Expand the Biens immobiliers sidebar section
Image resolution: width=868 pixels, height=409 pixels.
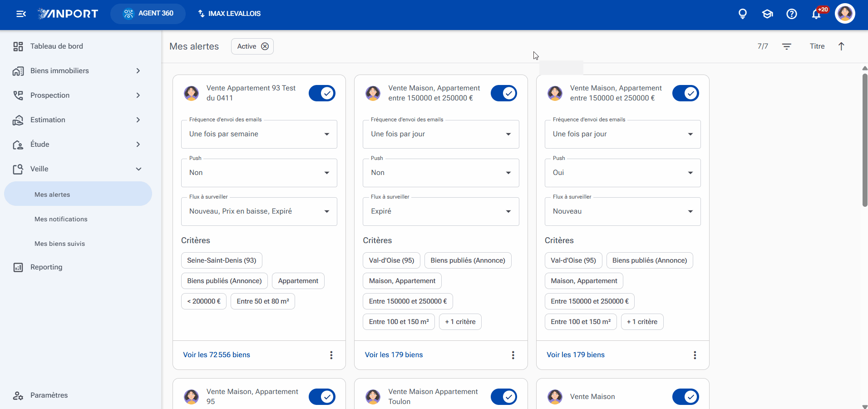(77, 71)
